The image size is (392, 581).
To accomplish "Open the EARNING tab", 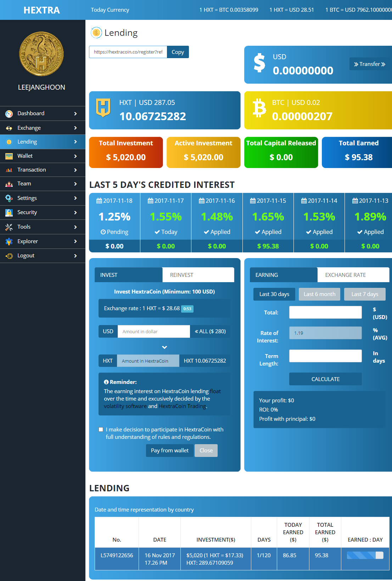I will (x=284, y=275).
